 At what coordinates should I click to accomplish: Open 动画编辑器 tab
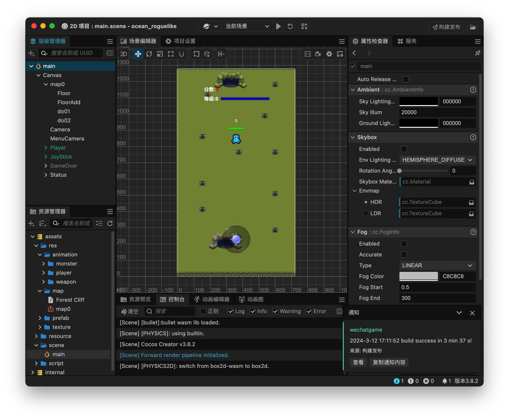pyautogui.click(x=212, y=299)
